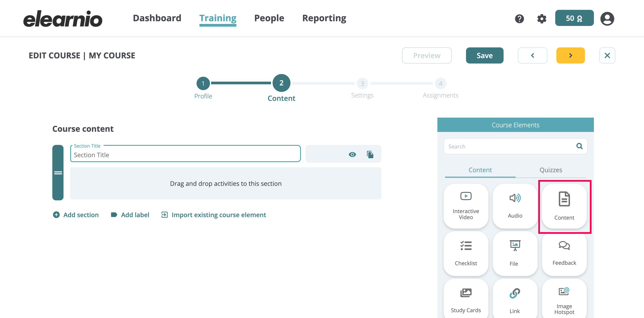
Task: Select the Feedback element
Action: tap(564, 253)
